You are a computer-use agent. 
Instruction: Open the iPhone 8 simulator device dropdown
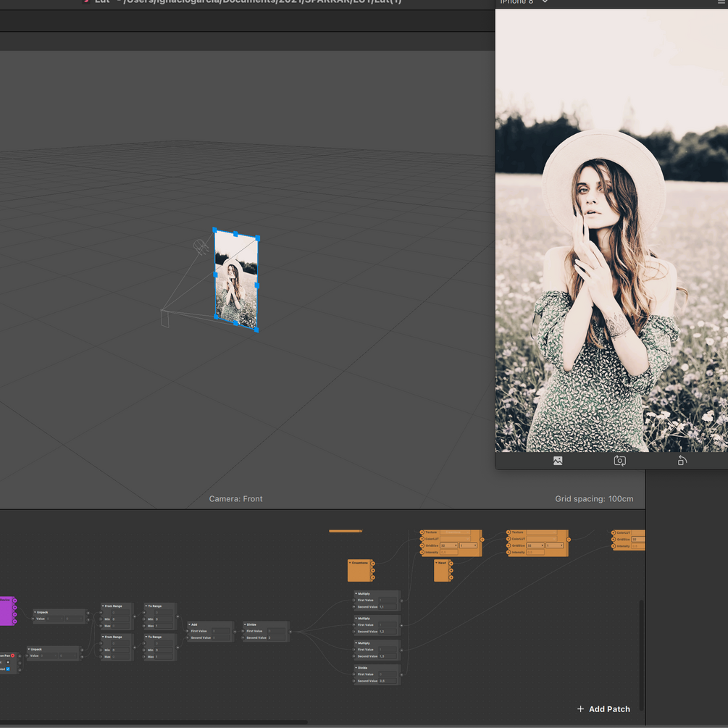pos(524,2)
